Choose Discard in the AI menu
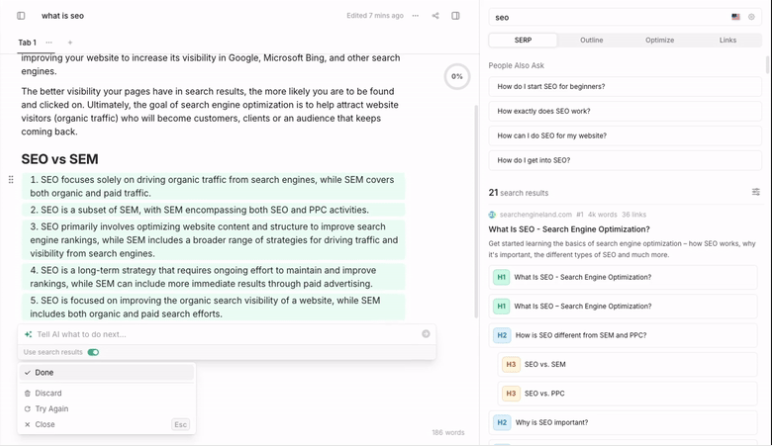This screenshot has width=772, height=447. pos(106,393)
